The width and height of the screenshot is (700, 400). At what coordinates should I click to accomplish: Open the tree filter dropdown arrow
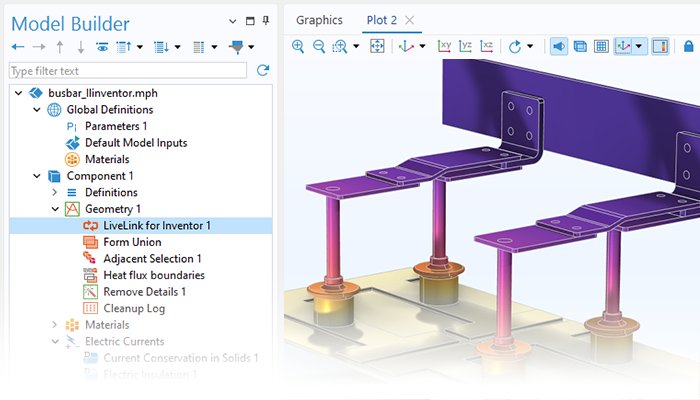coord(251,47)
